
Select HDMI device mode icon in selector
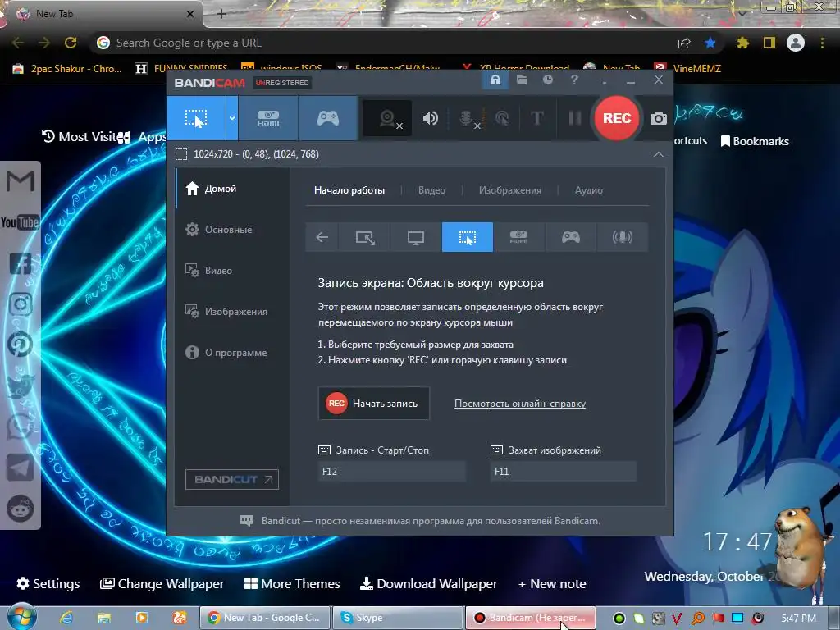(x=518, y=237)
